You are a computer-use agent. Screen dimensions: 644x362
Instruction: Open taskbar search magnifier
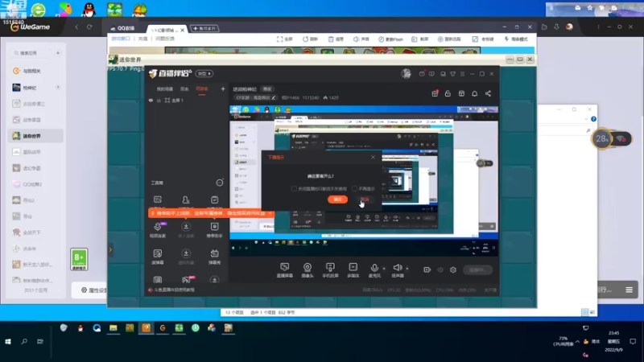point(24,341)
